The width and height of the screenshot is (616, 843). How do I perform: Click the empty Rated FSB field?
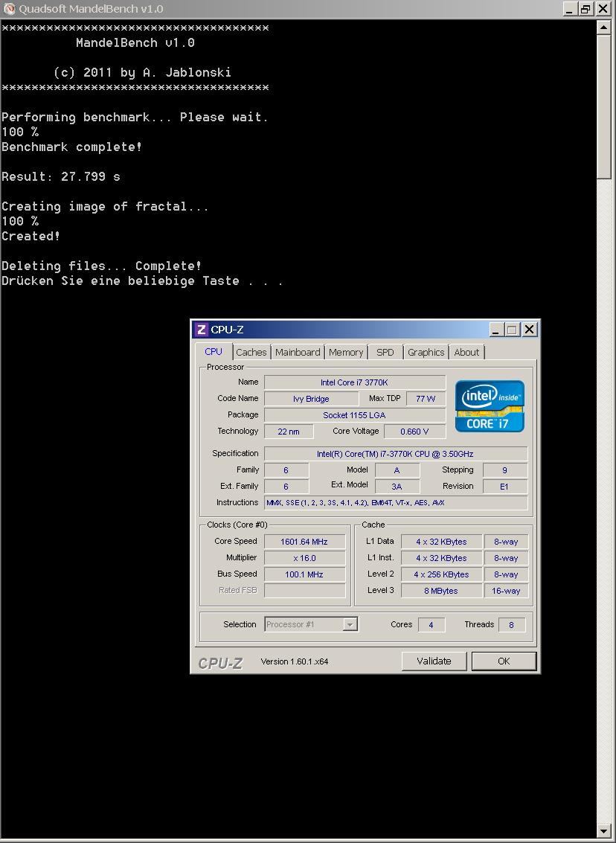305,590
